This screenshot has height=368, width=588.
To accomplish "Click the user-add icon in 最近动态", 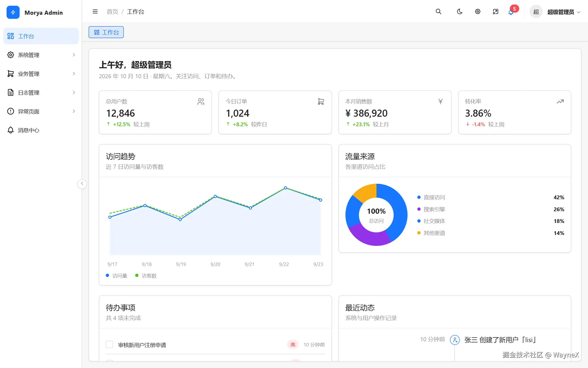I will click(455, 340).
